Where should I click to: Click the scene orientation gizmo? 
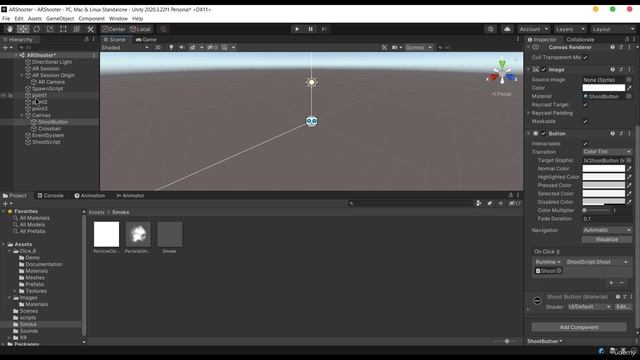pos(502,73)
